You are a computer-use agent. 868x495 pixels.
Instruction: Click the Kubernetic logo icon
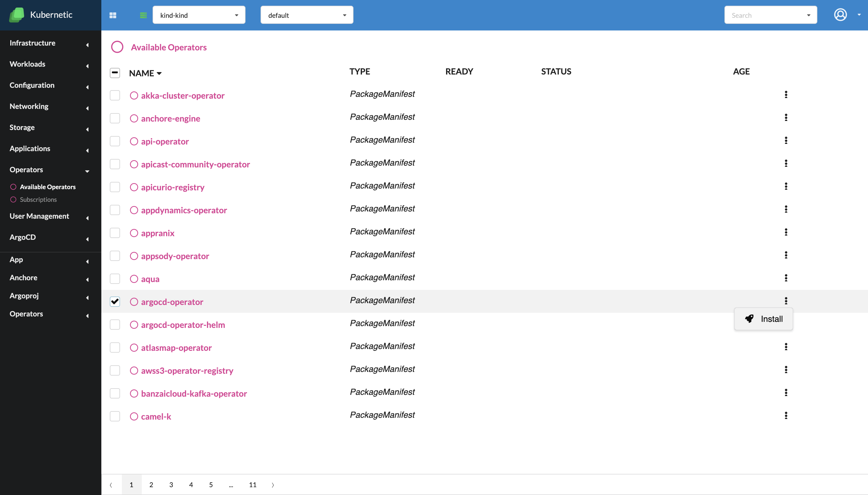point(17,15)
